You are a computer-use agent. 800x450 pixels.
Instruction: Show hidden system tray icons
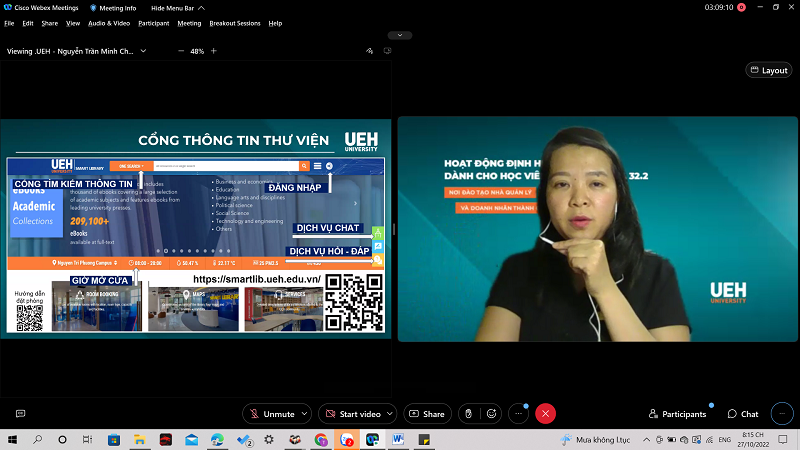tap(646, 440)
